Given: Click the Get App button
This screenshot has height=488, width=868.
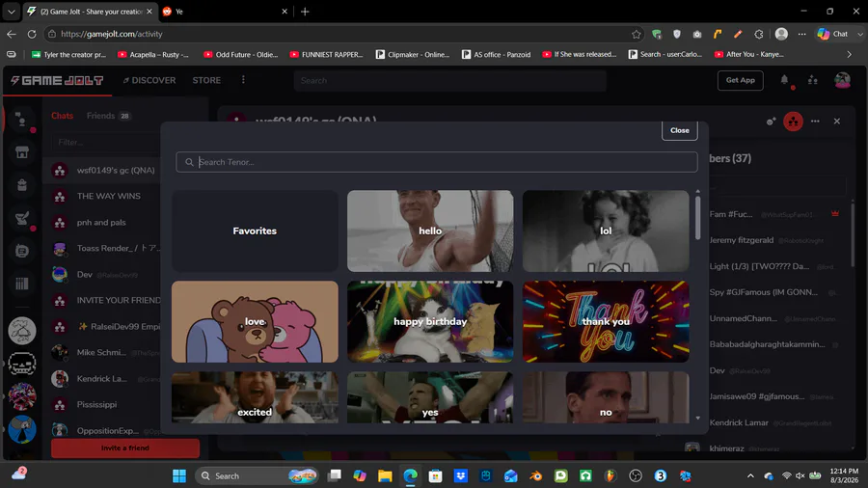Looking at the screenshot, I should point(740,80).
